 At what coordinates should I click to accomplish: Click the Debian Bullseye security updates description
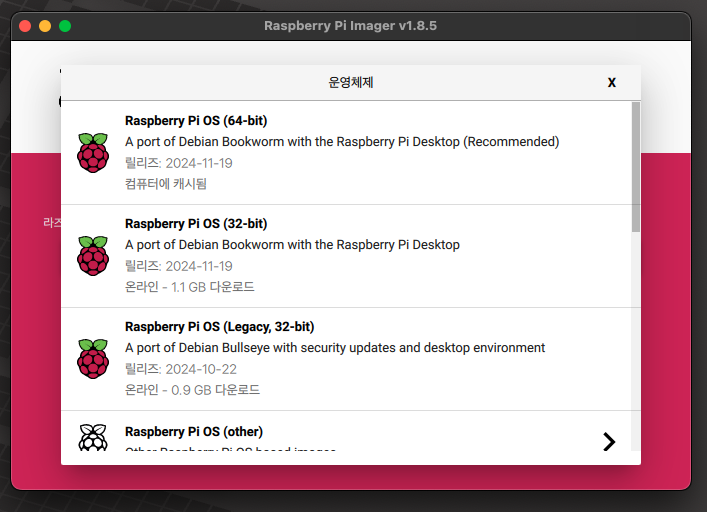335,347
